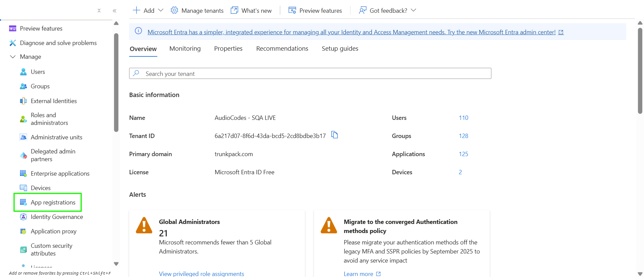Collapse the Manage section chevron

click(13, 57)
